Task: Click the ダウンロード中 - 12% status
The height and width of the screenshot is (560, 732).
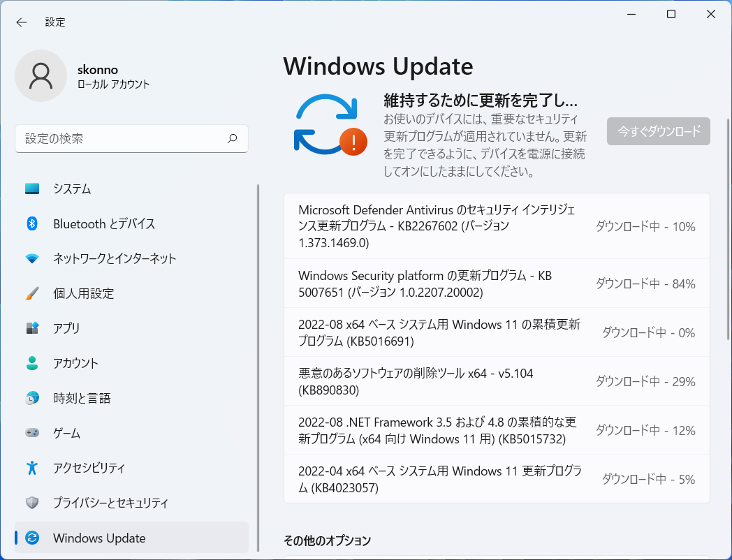Action: tap(645, 430)
